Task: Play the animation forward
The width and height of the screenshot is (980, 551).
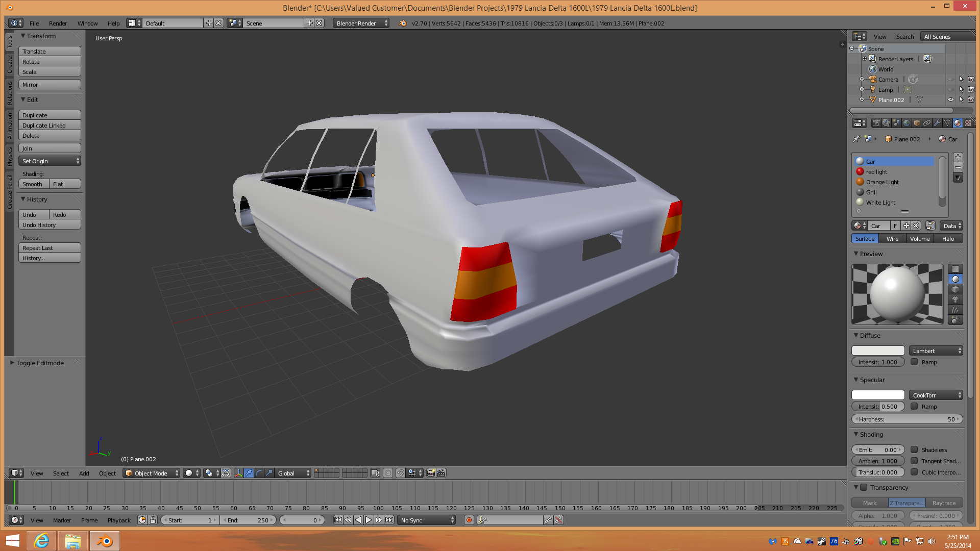Action: coord(369,520)
